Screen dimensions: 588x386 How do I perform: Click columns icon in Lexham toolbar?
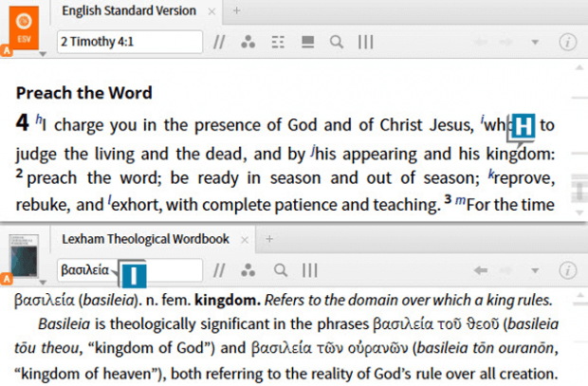tap(310, 270)
